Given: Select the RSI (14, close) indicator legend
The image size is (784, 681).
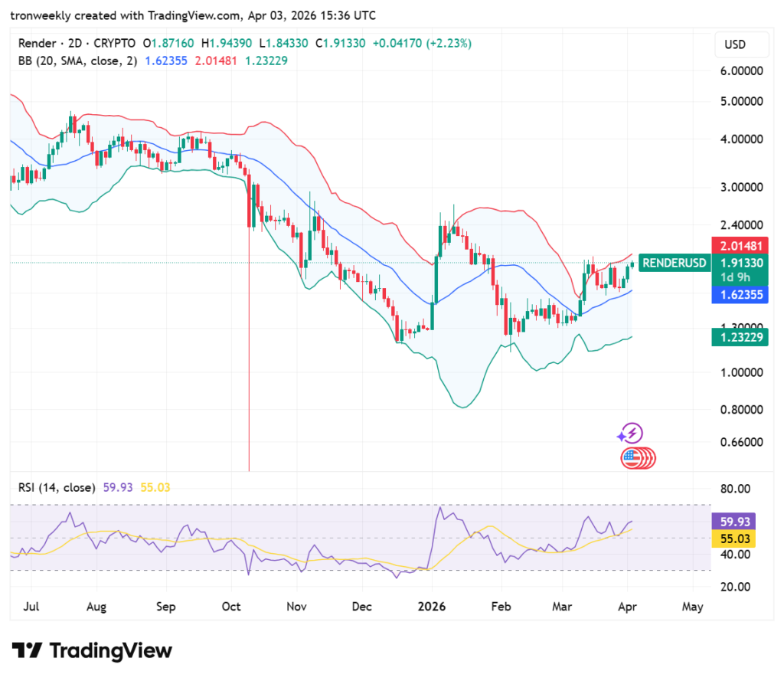Looking at the screenshot, I should point(57,487).
